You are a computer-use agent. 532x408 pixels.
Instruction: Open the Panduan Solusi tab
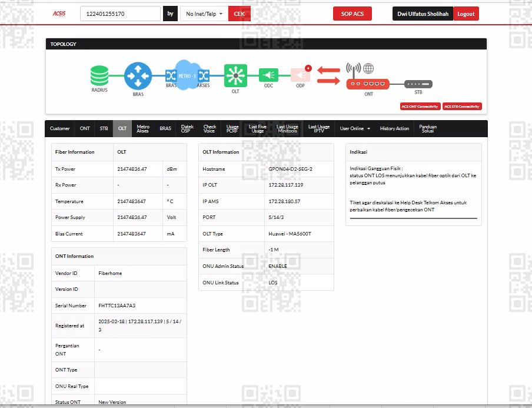click(x=428, y=129)
